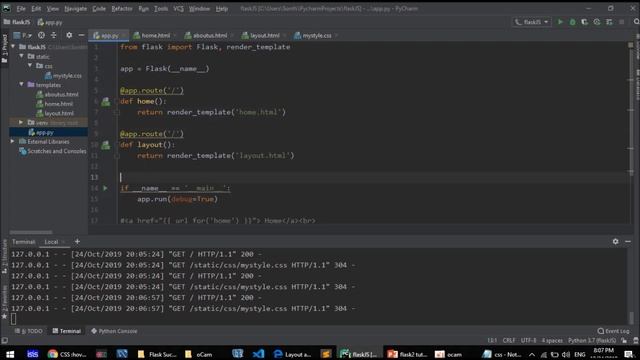
Task: Open Visual Studio Code from the taskbar
Action: (258, 354)
